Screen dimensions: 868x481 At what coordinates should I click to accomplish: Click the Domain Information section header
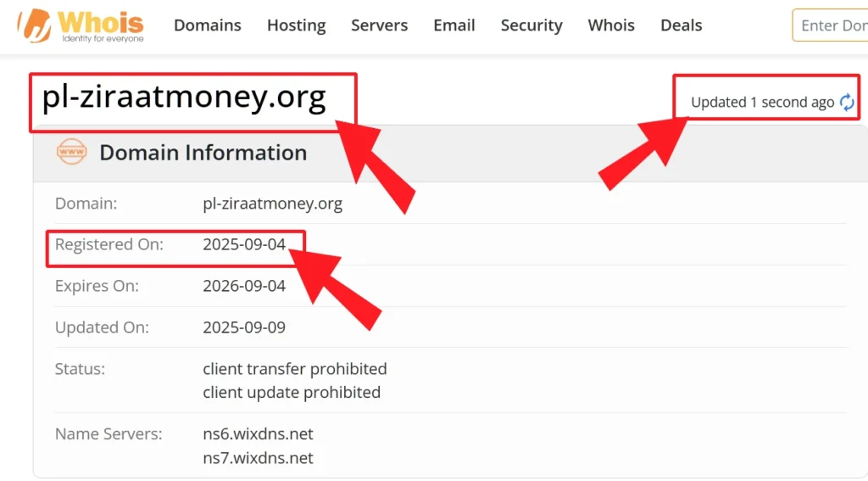[x=203, y=153]
